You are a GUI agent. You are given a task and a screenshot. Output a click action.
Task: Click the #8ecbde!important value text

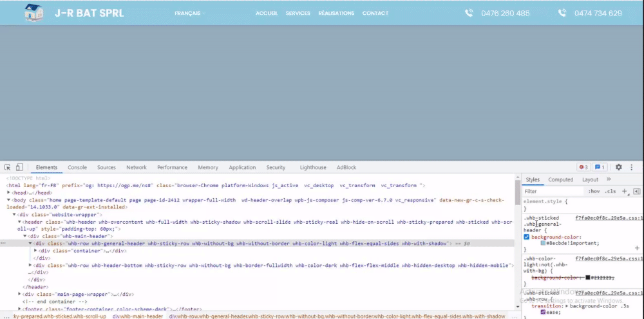pos(573,243)
